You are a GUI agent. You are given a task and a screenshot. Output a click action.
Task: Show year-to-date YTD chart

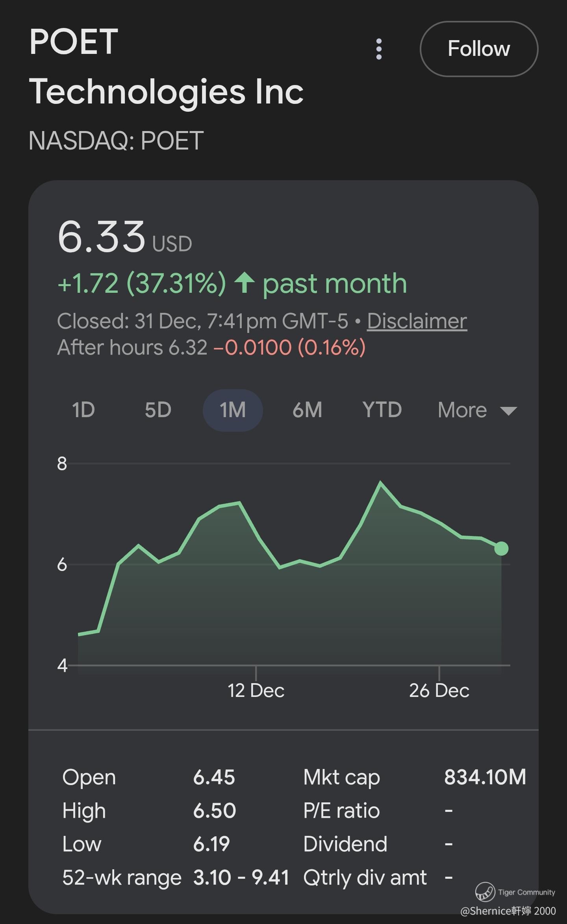coord(382,410)
